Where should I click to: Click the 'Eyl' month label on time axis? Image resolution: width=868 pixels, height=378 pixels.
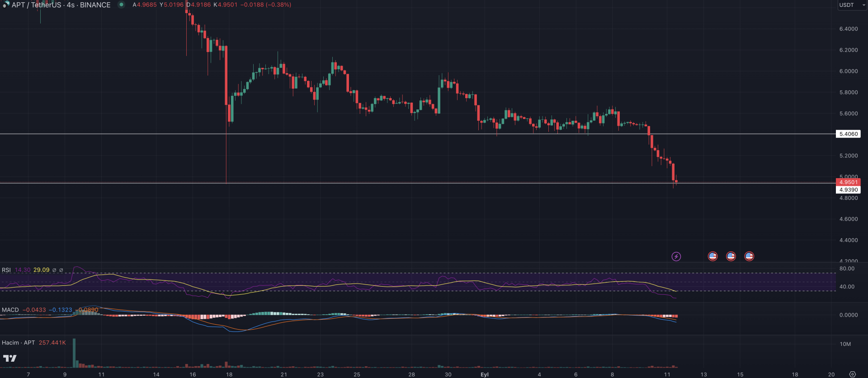coord(485,374)
